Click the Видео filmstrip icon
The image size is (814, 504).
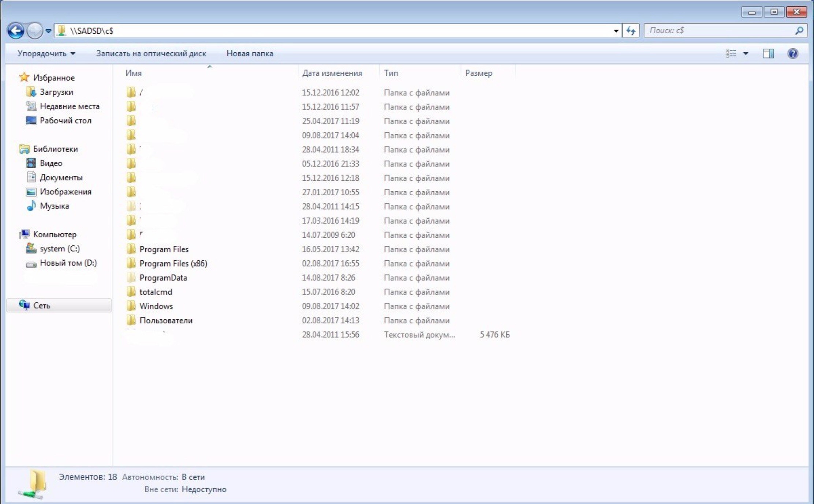click(x=31, y=163)
